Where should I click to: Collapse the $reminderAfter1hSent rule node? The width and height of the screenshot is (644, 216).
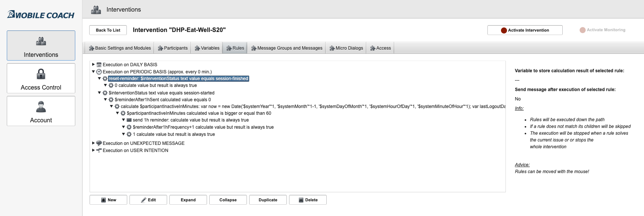(x=105, y=100)
